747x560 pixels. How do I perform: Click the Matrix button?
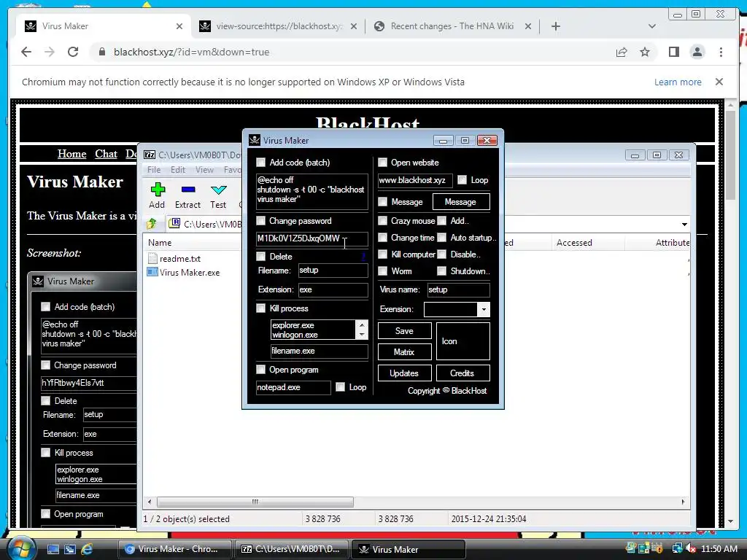click(x=404, y=352)
